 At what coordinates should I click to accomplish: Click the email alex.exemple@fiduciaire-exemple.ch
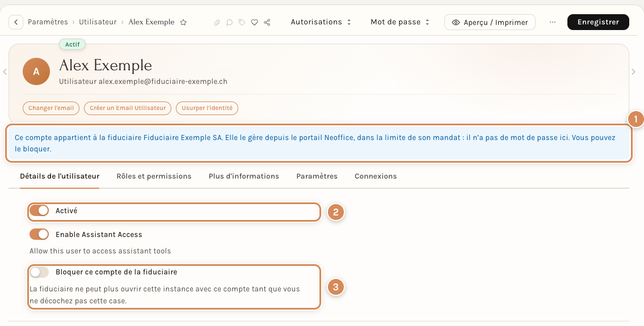point(163,81)
